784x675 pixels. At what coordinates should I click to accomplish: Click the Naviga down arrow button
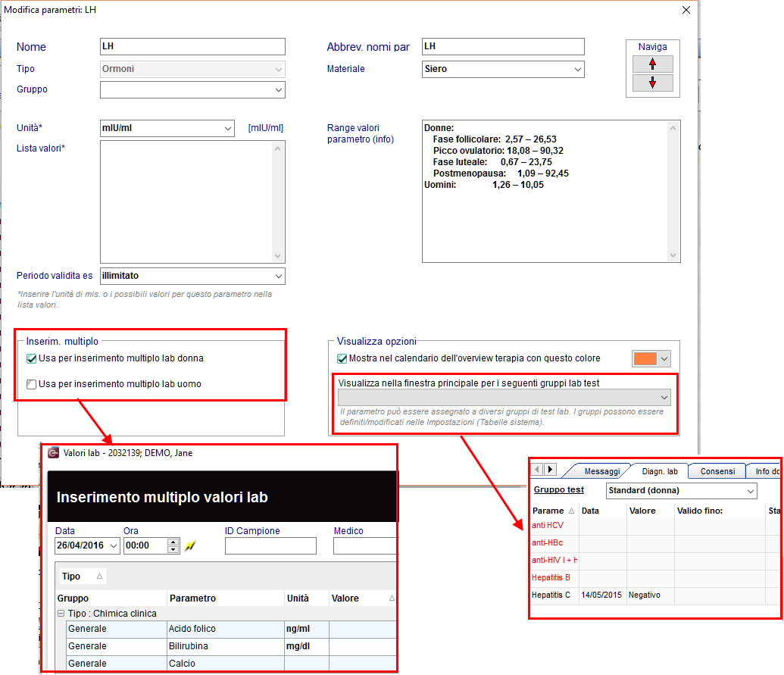(652, 83)
